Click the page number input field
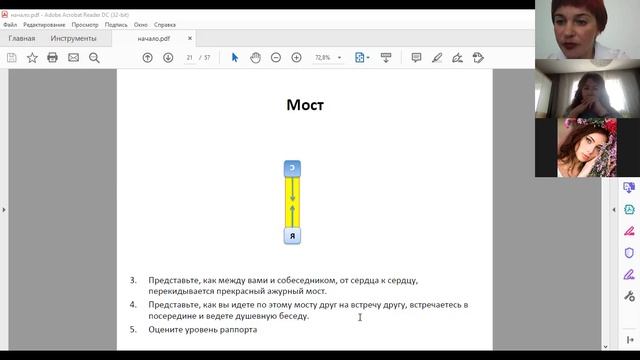Viewport: 640px width, 360px height. click(189, 58)
